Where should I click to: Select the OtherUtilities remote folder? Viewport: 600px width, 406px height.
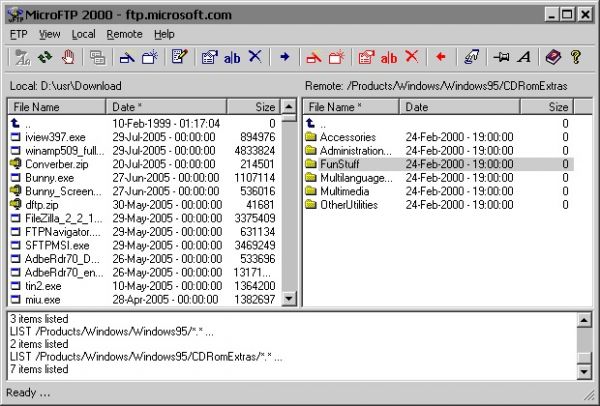[349, 205]
